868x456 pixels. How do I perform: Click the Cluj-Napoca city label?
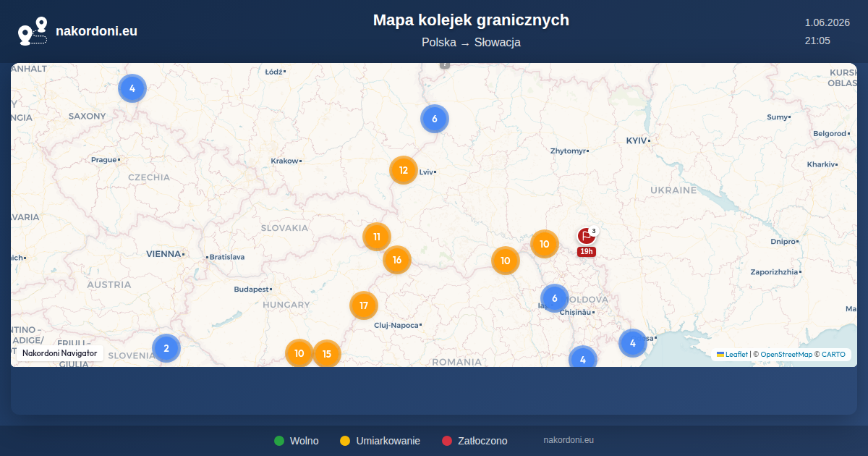click(396, 325)
